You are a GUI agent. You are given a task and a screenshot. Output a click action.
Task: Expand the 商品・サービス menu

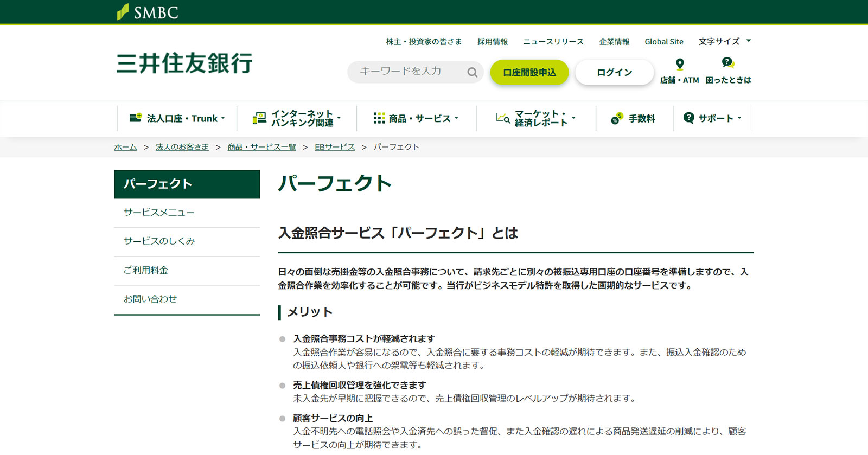[x=416, y=118]
